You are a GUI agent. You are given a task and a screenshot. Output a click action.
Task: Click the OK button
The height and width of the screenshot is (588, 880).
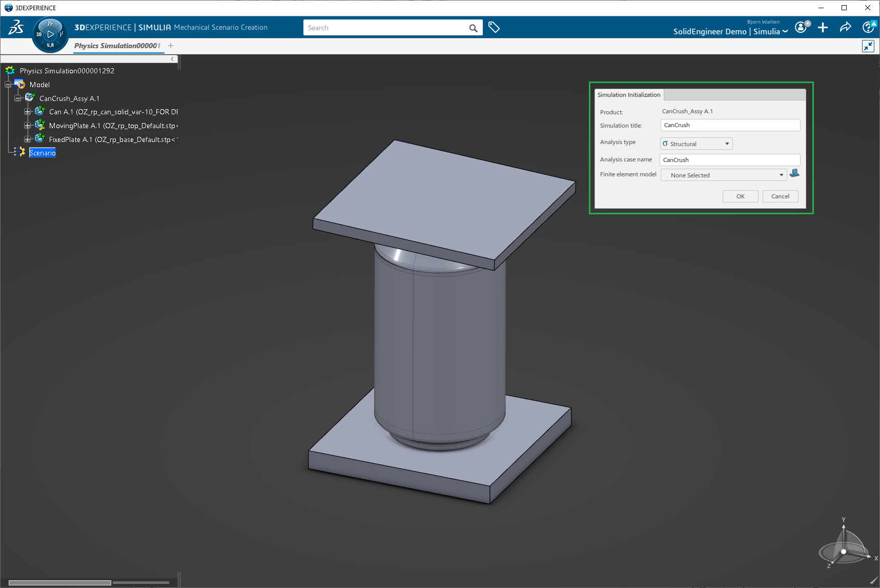tap(740, 196)
